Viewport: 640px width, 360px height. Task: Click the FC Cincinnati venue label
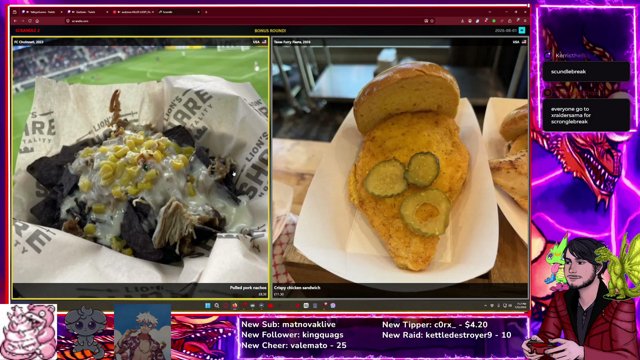(x=29, y=42)
